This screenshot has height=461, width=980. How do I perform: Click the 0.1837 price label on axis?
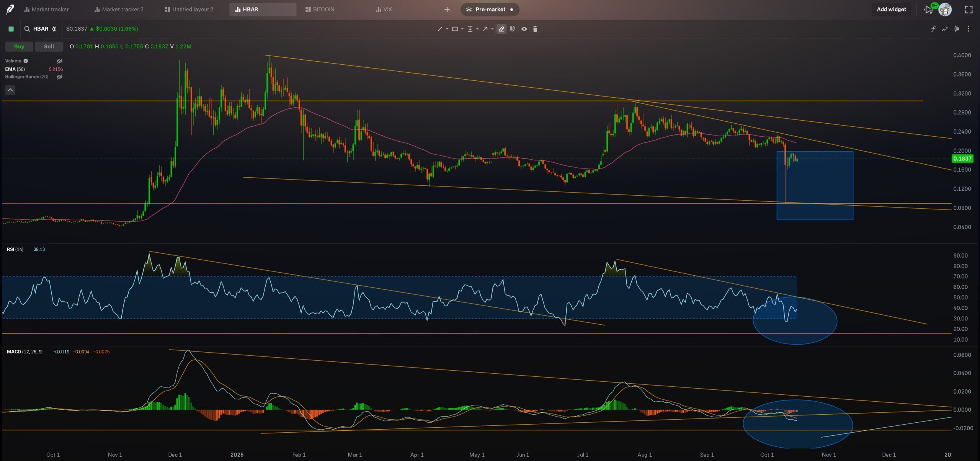(x=964, y=159)
